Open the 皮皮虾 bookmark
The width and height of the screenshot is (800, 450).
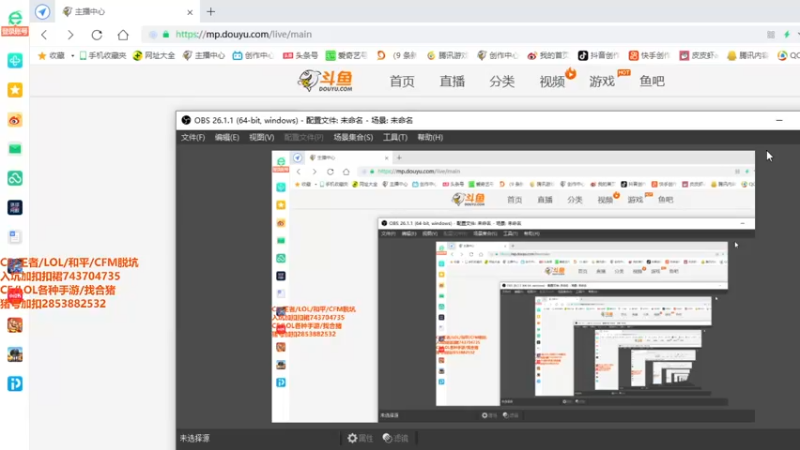(x=698, y=56)
